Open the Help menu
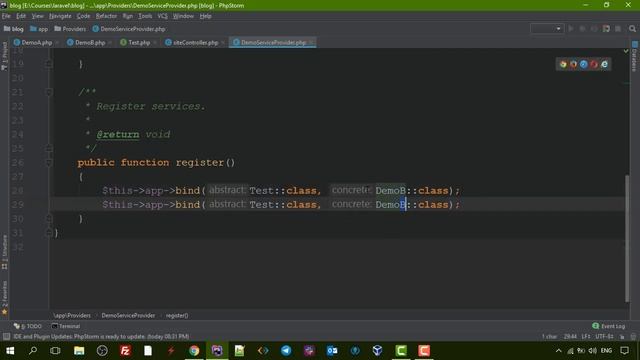This screenshot has height=360, width=640. pos(205,16)
